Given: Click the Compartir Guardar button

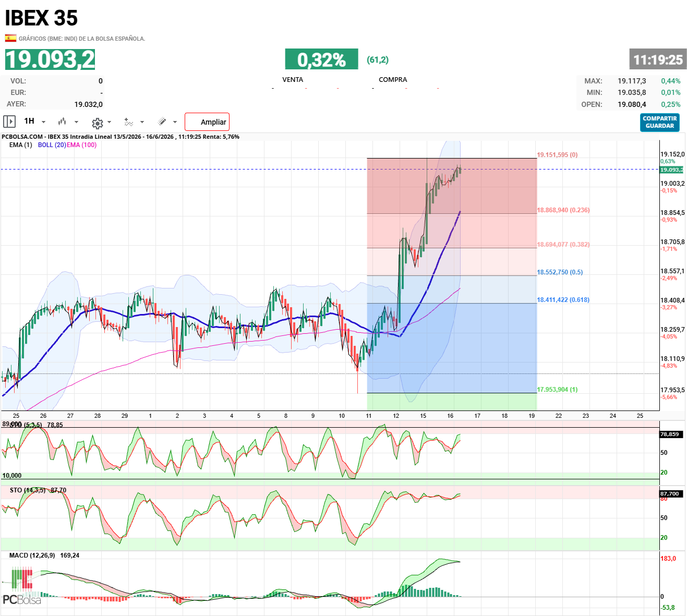Looking at the screenshot, I should (660, 123).
